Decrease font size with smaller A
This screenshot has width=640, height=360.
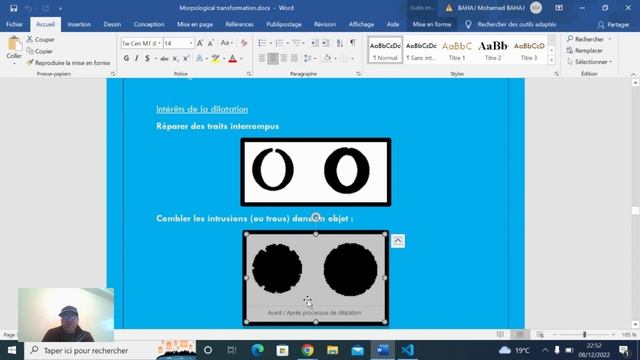pyautogui.click(x=210, y=43)
